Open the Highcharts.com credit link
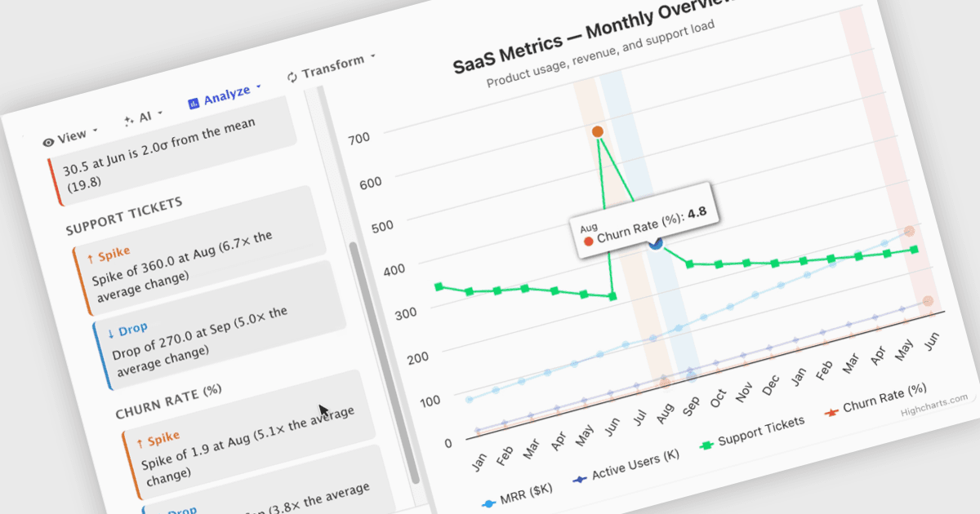The height and width of the screenshot is (514, 980). pos(934,405)
